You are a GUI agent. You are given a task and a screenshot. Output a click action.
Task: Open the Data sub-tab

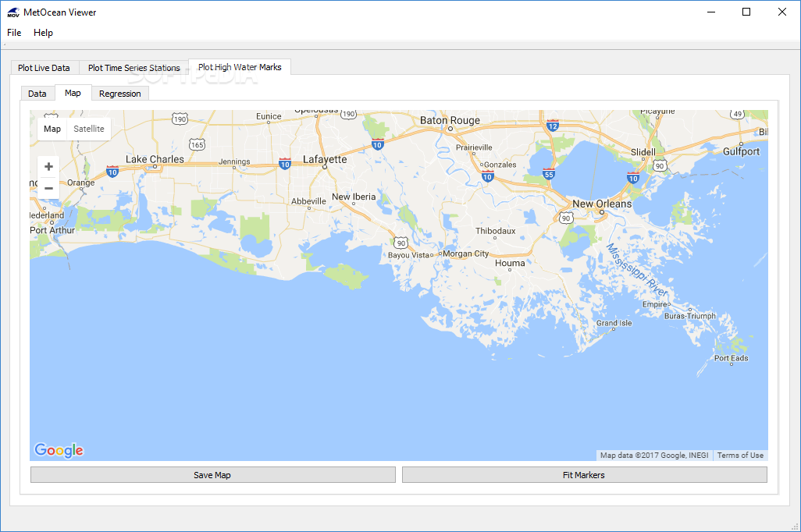pyautogui.click(x=37, y=94)
